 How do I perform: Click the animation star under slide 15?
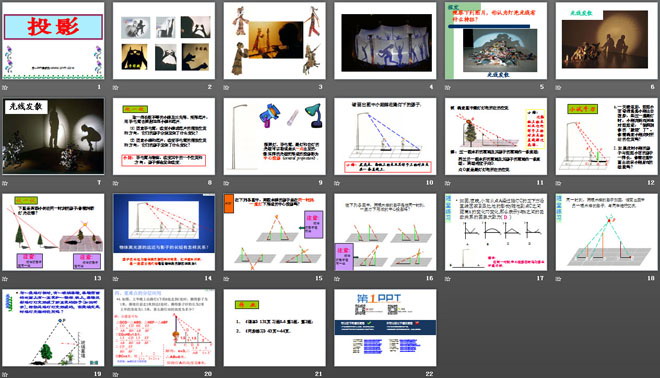pyautogui.click(x=226, y=278)
